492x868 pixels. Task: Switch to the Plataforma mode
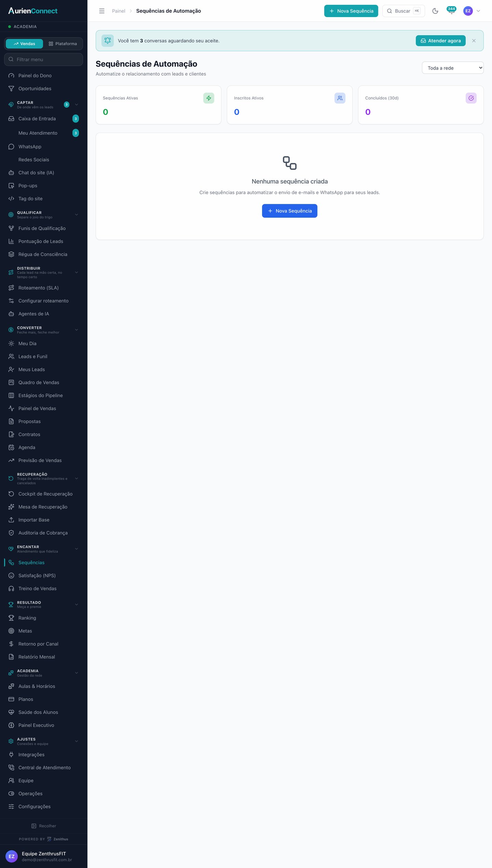coord(63,44)
